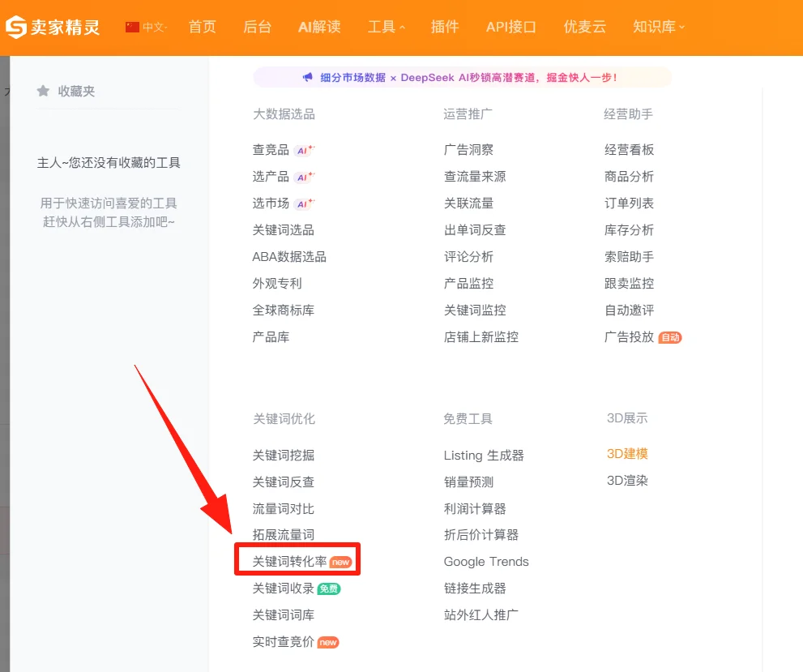This screenshot has width=803, height=672.
Task: Click the new badge on 实时查竞价
Action: (328, 642)
